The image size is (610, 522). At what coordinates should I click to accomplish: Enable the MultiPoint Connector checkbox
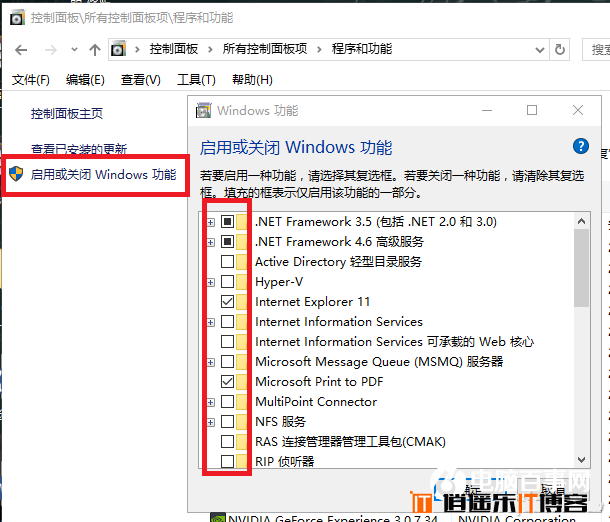coord(227,402)
